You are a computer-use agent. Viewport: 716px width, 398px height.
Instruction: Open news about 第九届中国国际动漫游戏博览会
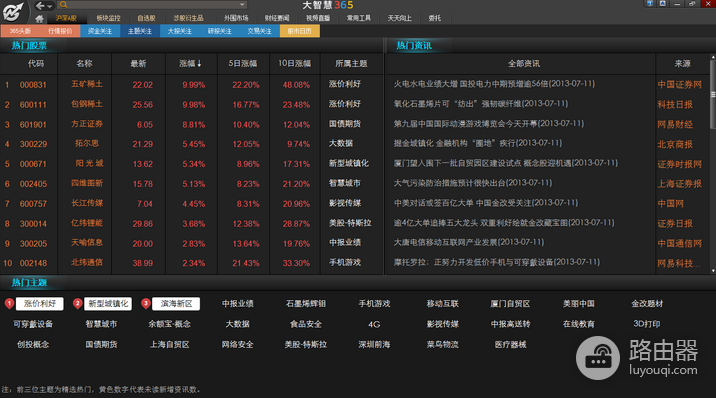[489, 124]
